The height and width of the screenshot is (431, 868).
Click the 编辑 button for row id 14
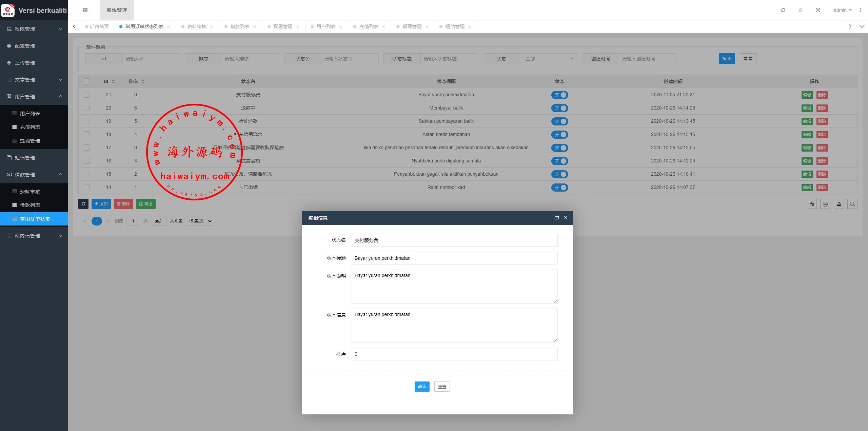click(x=807, y=188)
